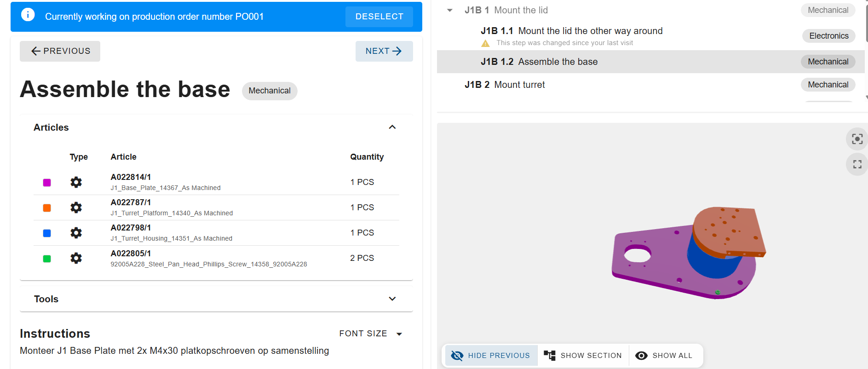Go to the Next step
Viewport: 868px width, 369px height.
click(x=384, y=51)
